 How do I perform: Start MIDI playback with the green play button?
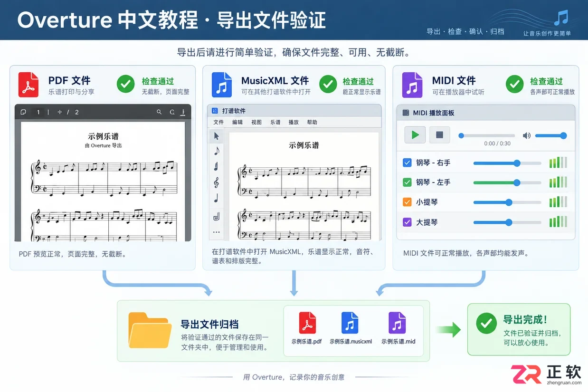415,135
